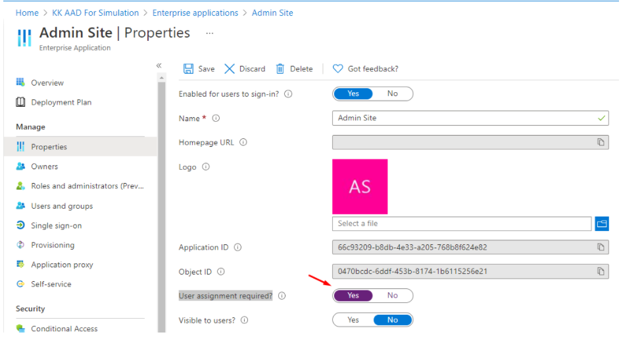Set Enabled for users to sign-in to No
The image size is (644, 347).
392,93
